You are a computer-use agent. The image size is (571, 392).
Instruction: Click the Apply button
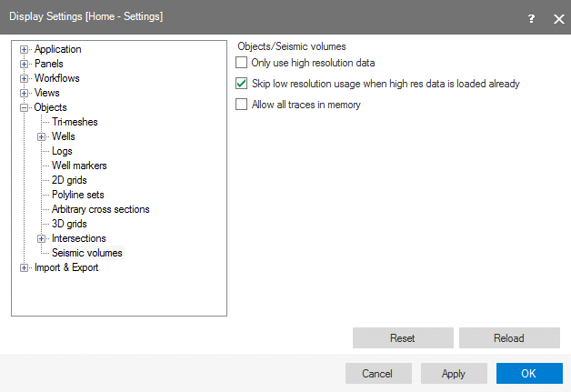[x=453, y=374]
